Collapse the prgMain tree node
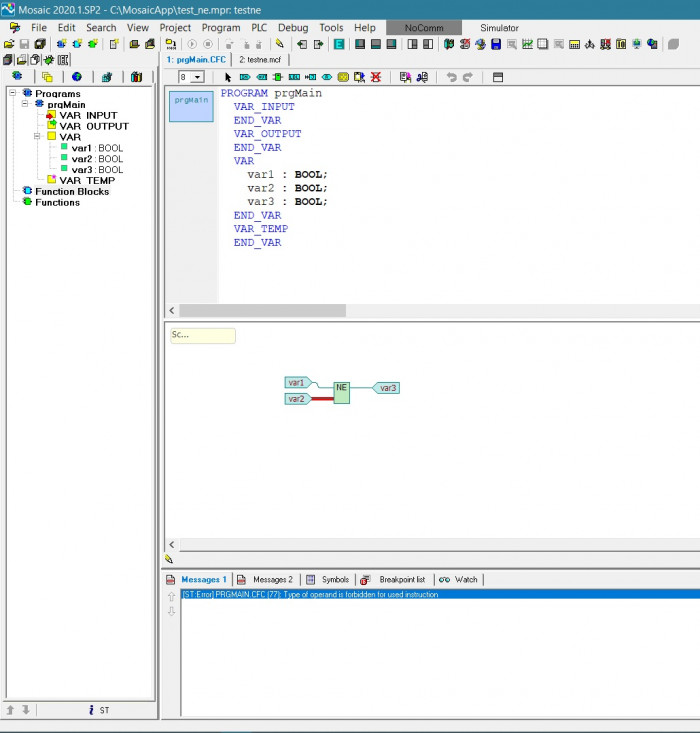This screenshot has width=700, height=733. [25, 104]
